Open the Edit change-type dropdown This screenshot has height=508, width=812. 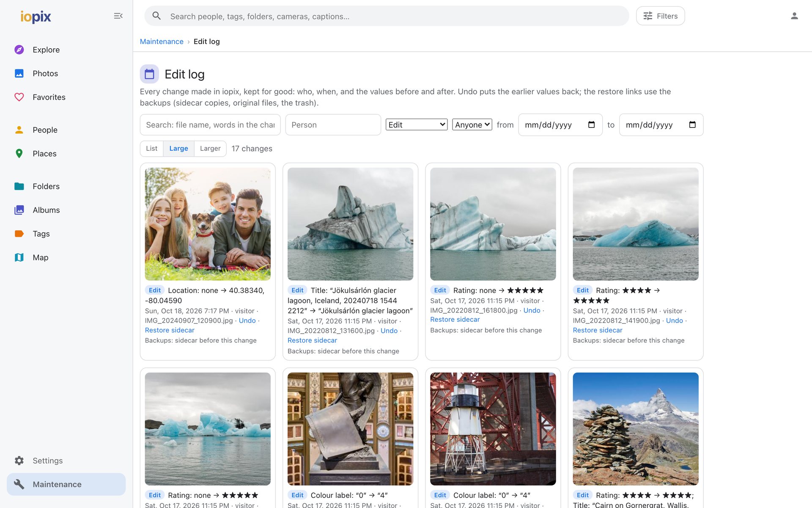[417, 124]
